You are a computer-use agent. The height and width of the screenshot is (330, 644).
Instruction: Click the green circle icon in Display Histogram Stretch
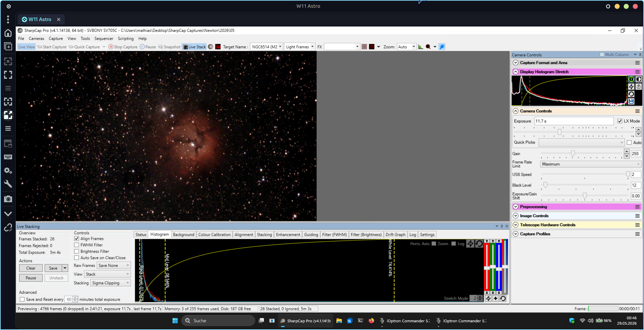point(631,79)
